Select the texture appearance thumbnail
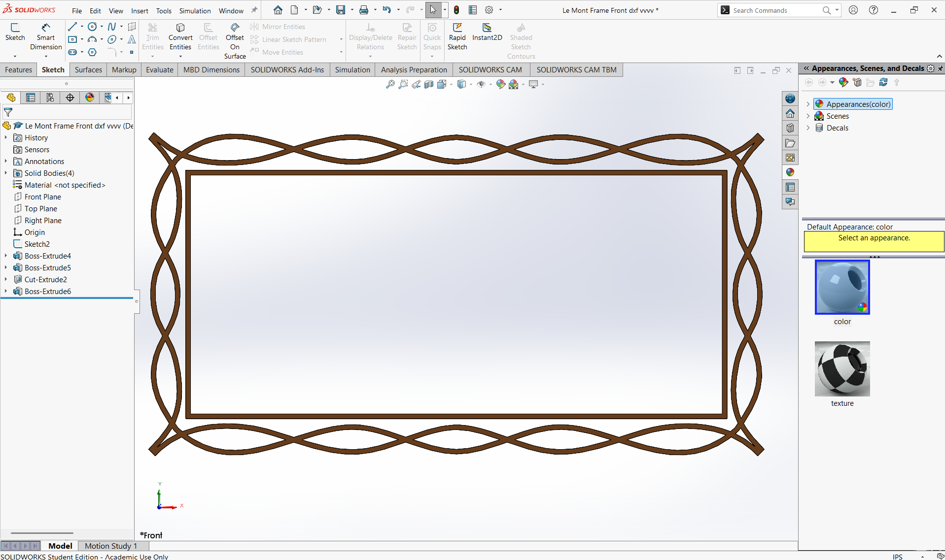 (x=842, y=369)
